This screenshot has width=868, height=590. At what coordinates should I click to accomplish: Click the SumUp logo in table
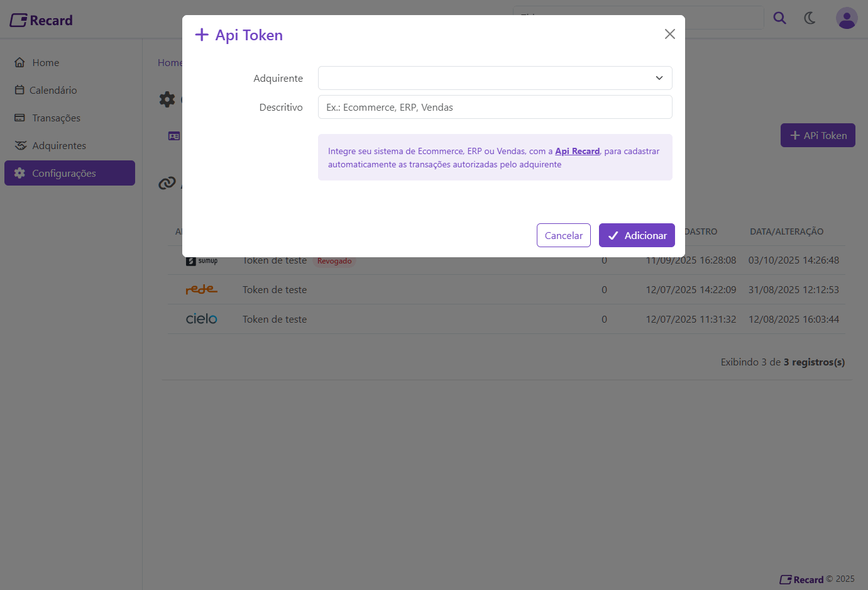[201, 261]
